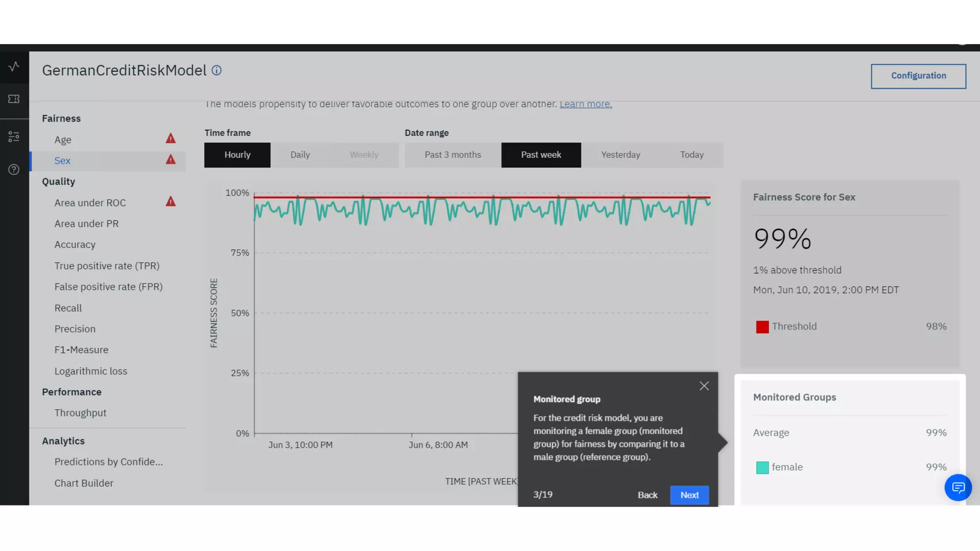The height and width of the screenshot is (551, 980).
Task: Choose the Yesterday date range
Action: coord(621,155)
